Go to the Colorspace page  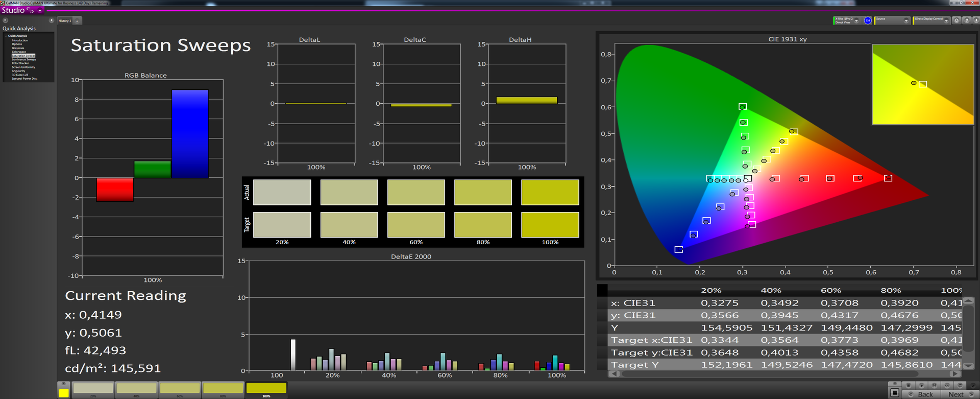tap(19, 52)
